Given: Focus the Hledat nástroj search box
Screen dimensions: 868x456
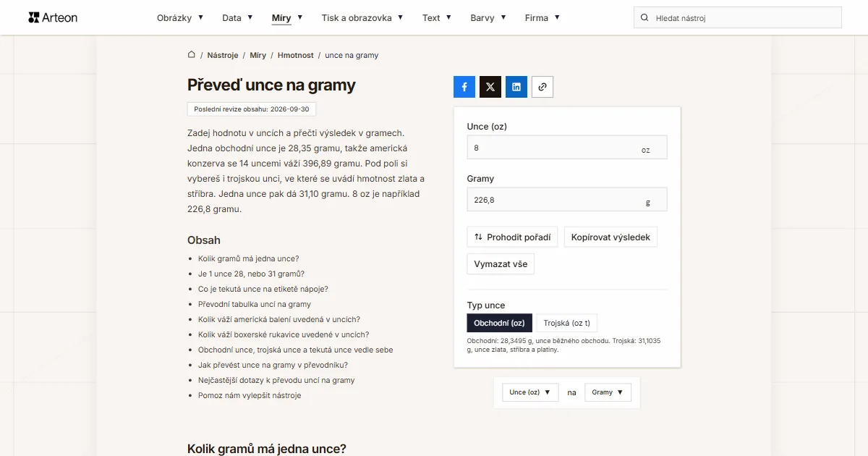Looking at the screenshot, I should click(738, 18).
